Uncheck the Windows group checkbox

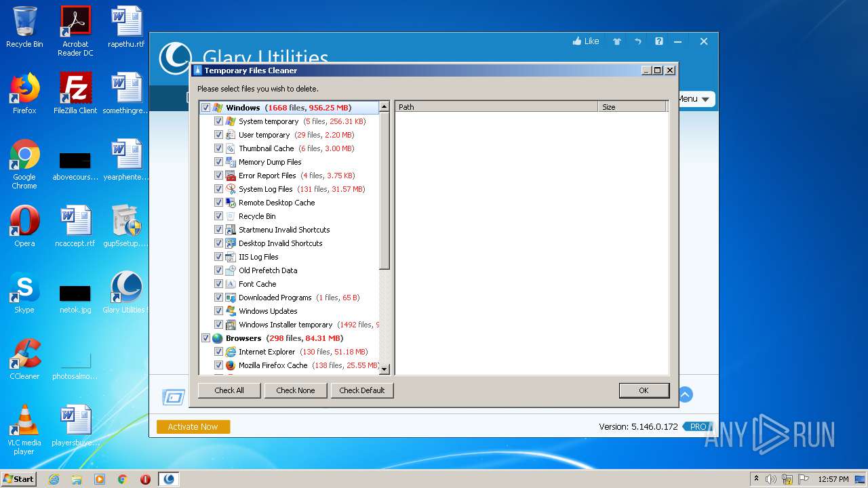click(205, 108)
